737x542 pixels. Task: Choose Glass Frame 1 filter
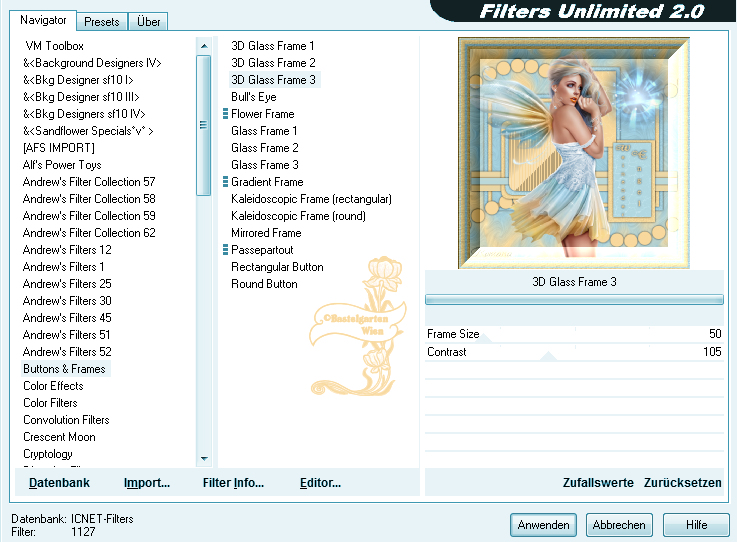tap(264, 131)
